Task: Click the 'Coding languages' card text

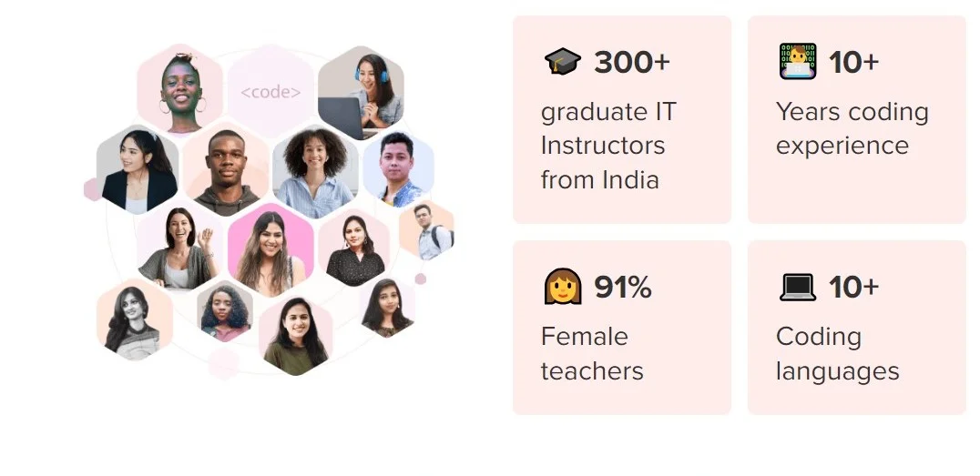Action: click(x=837, y=354)
